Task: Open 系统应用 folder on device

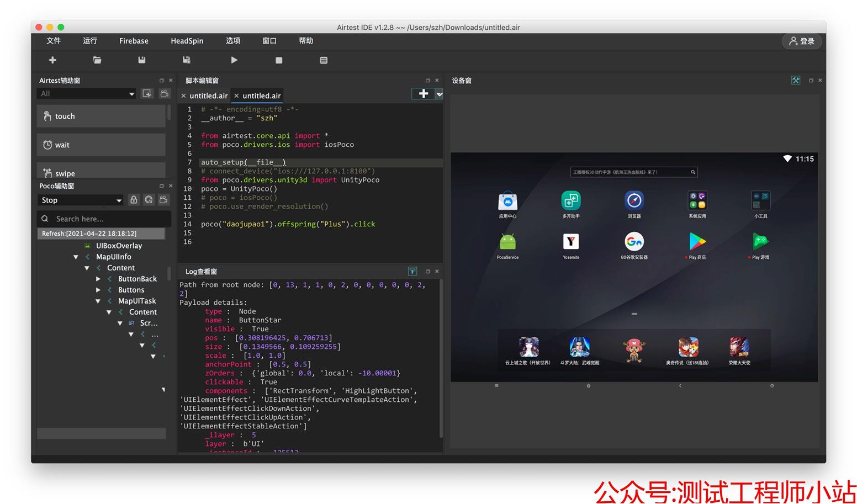Action: [x=697, y=205]
